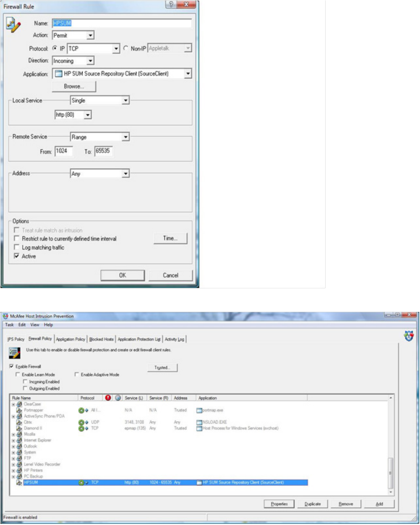Expand the Lenel Video Recorder rule group
Screen dimensions: 420x525
(x=13, y=465)
